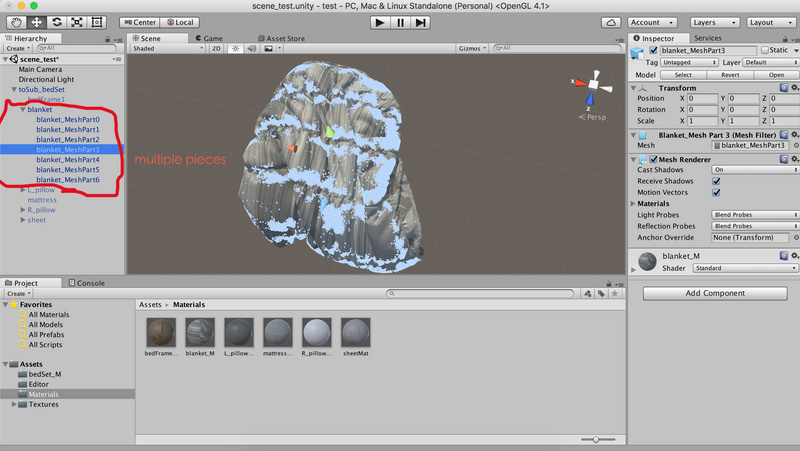
Task: Collapse the blanket hierarchy item
Action: (x=23, y=110)
